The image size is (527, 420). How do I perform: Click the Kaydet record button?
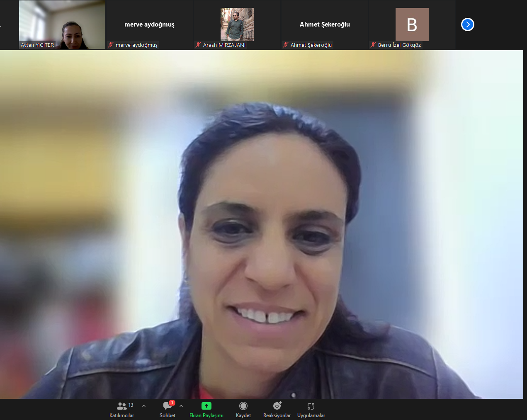(243, 410)
